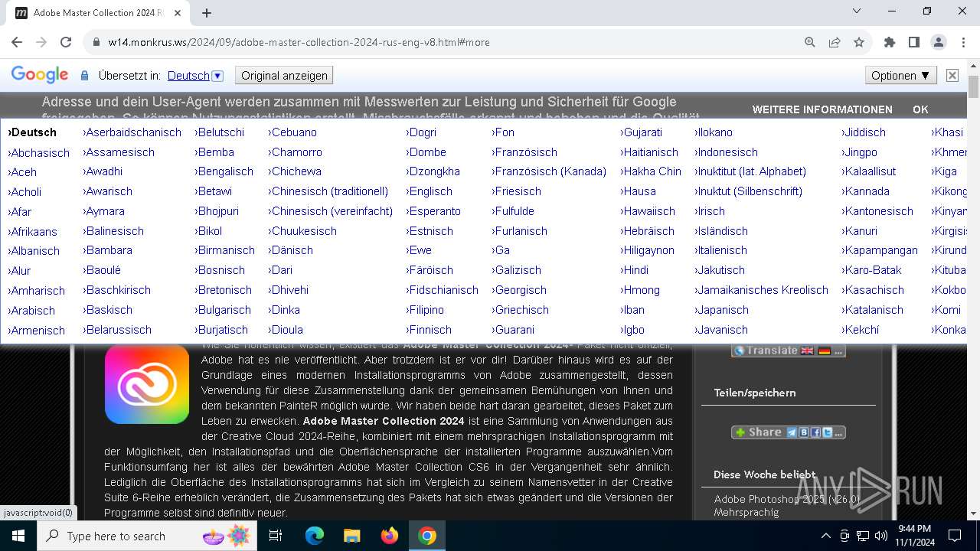Viewport: 980px width, 551px height.
Task: Close the Adobe Master Collection tab
Action: pyautogui.click(x=177, y=13)
